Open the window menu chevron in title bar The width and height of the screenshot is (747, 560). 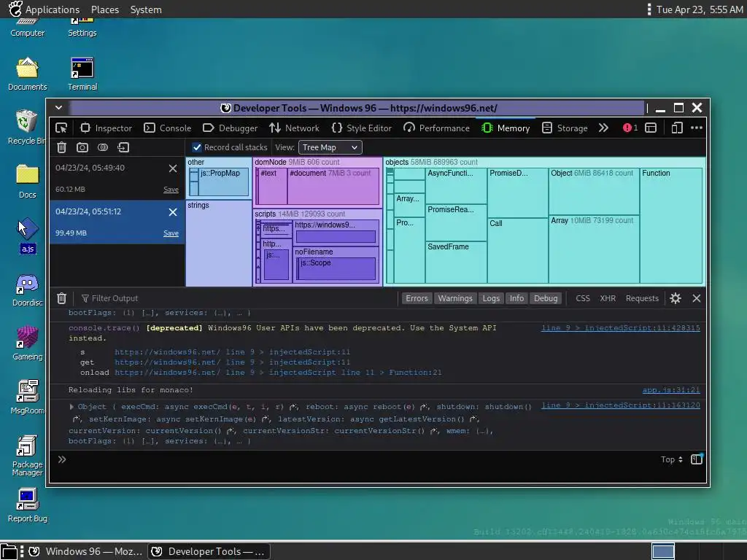[x=58, y=108]
